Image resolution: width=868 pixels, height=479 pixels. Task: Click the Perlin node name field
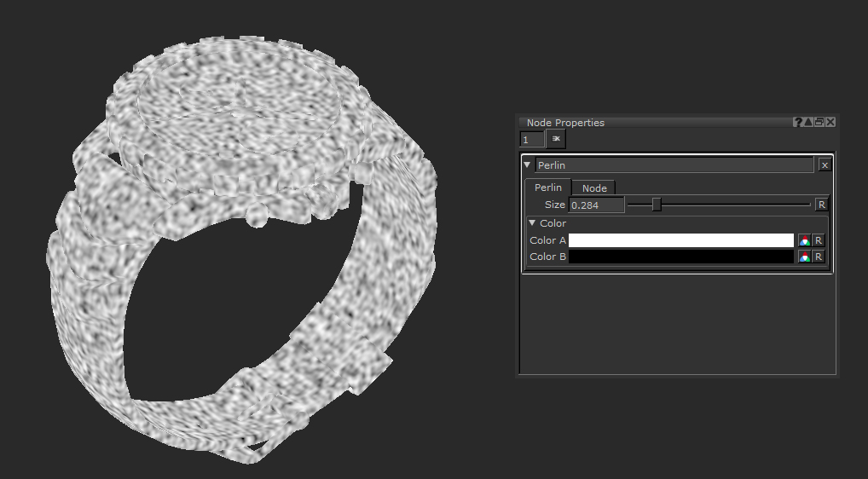[674, 165]
